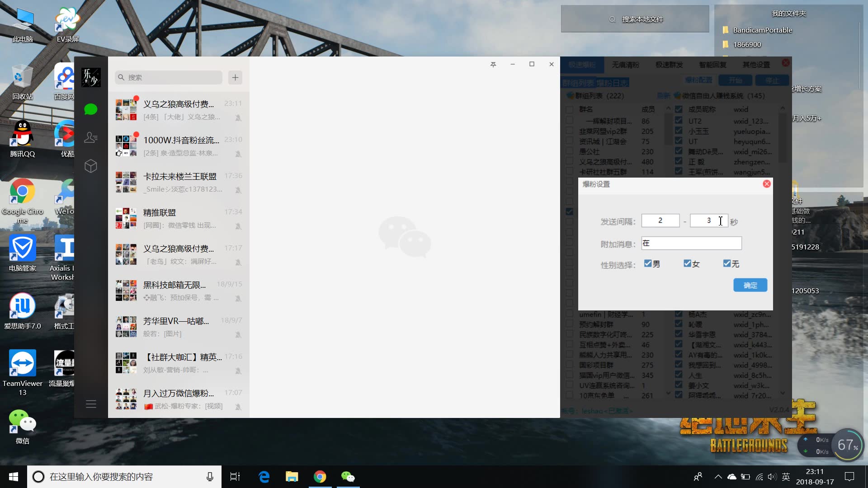This screenshot has height=488, width=868.
Task: Toggle the 女 gender checkbox
Action: click(x=688, y=263)
